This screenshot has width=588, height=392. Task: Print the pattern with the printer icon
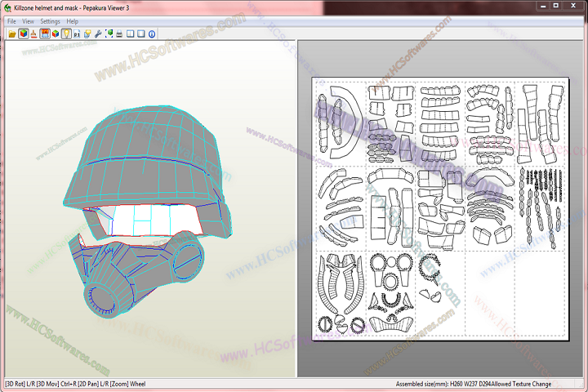pyautogui.click(x=119, y=34)
